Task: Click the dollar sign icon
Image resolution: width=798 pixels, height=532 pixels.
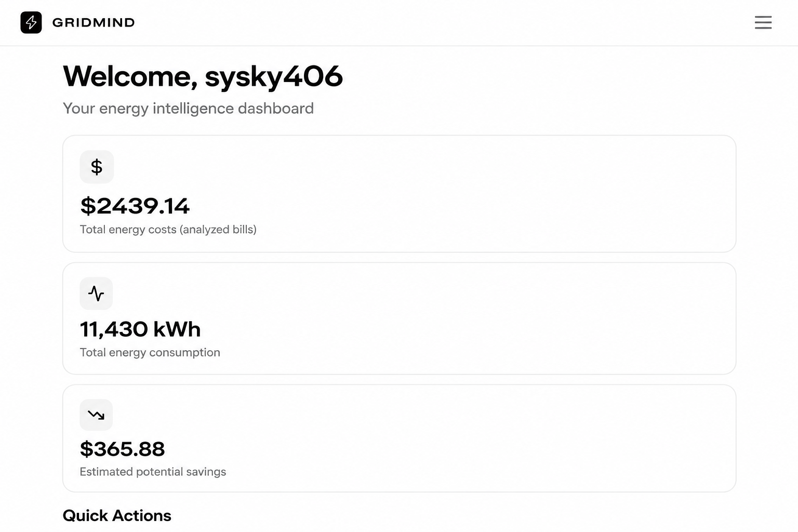Action: 97,167
